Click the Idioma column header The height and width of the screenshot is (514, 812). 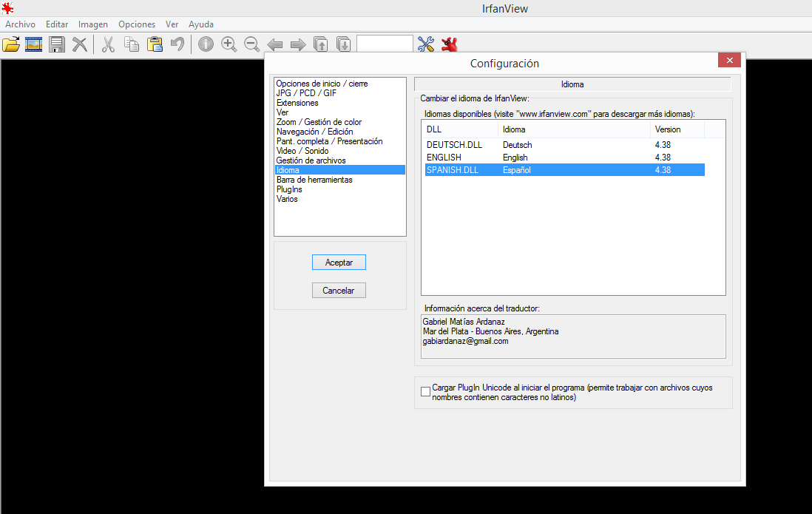[574, 129]
